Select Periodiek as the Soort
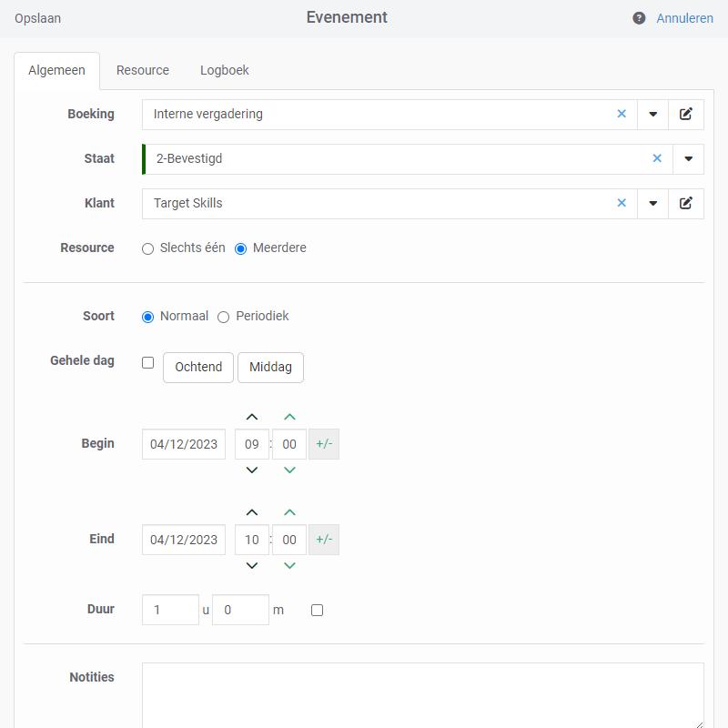 224,317
